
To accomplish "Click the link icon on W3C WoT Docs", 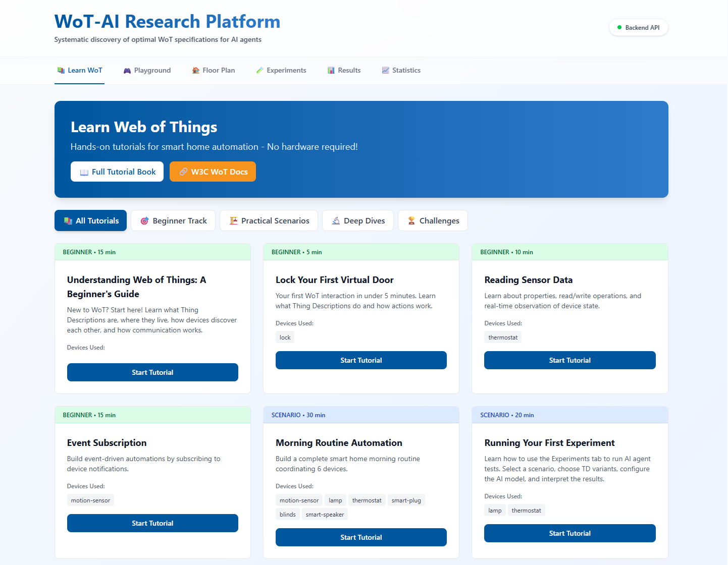I will point(184,172).
